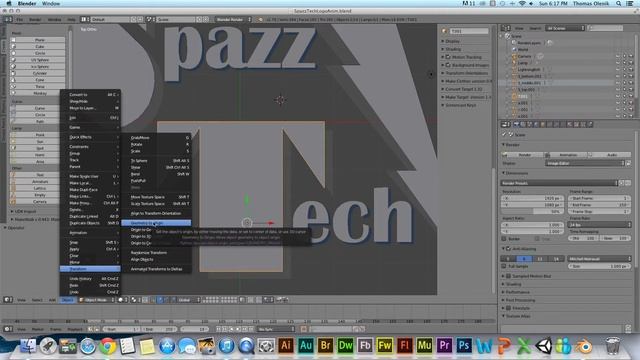Screen dimensions: 640x360
Task: Open the Object Mode dropdown
Action: (x=97, y=300)
